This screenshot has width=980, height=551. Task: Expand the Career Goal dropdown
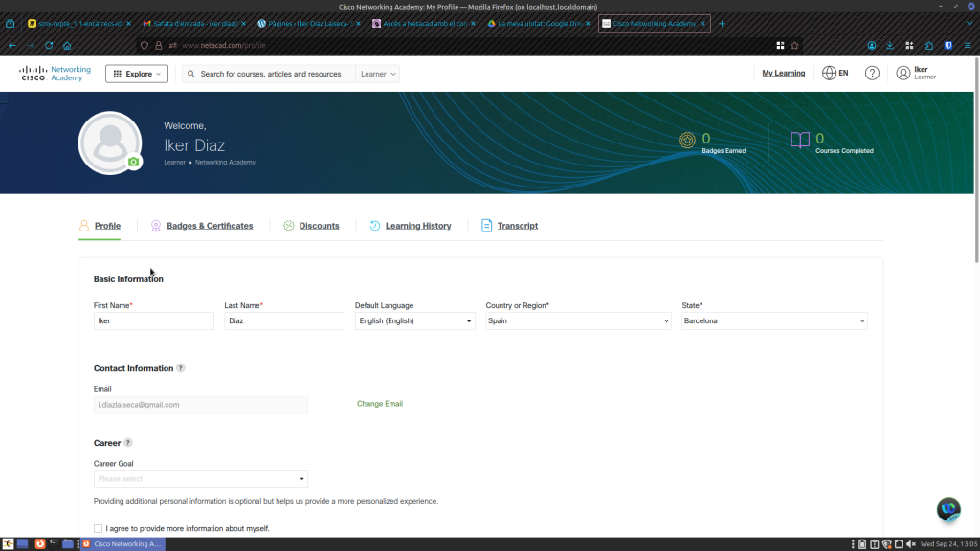click(x=201, y=479)
